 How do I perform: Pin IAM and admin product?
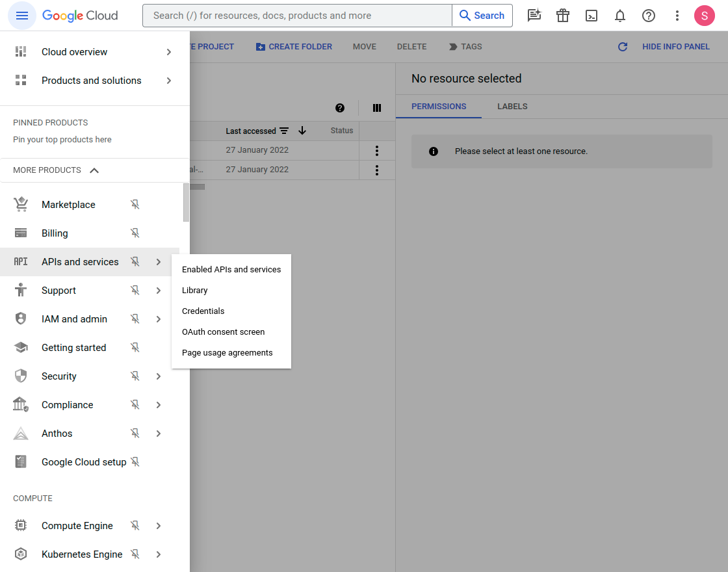135,319
